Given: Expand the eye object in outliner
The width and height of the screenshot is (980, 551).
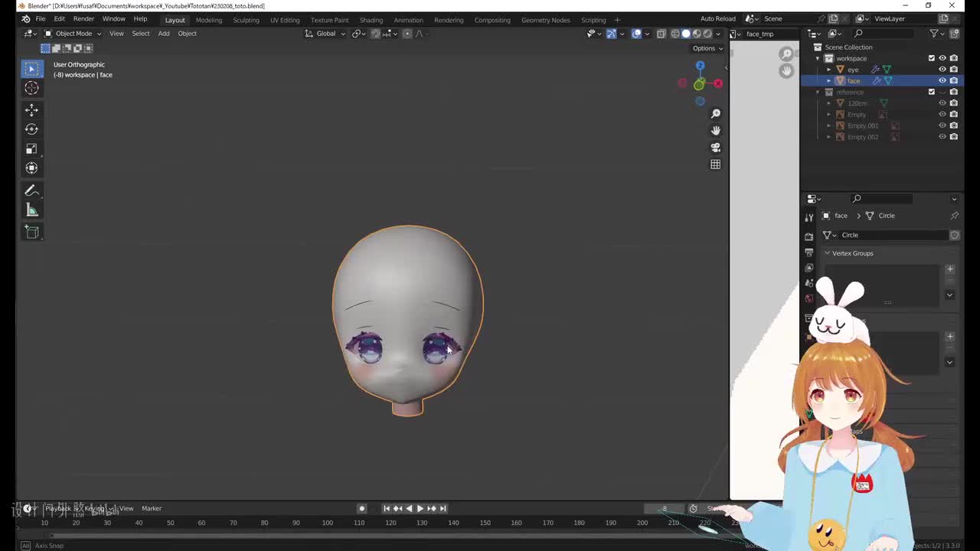Looking at the screenshot, I should tap(828, 70).
